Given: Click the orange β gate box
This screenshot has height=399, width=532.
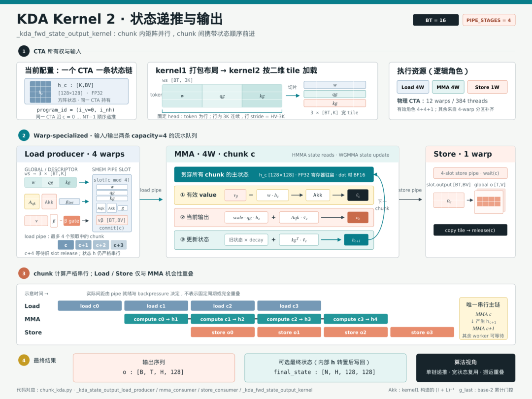Looking at the screenshot, I should click(71, 221).
